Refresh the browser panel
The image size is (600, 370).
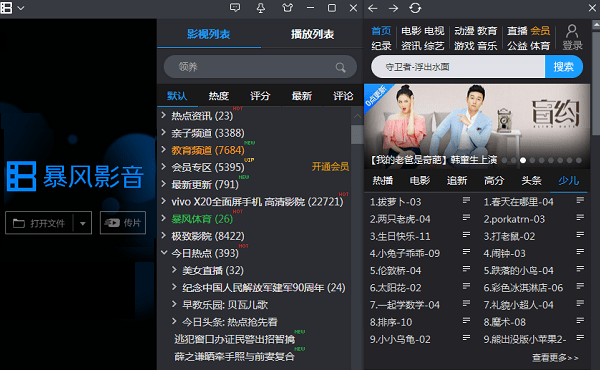point(415,8)
